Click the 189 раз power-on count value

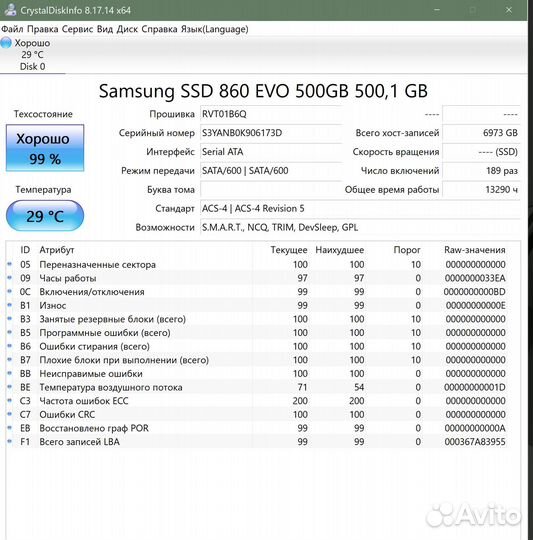pyautogui.click(x=481, y=171)
